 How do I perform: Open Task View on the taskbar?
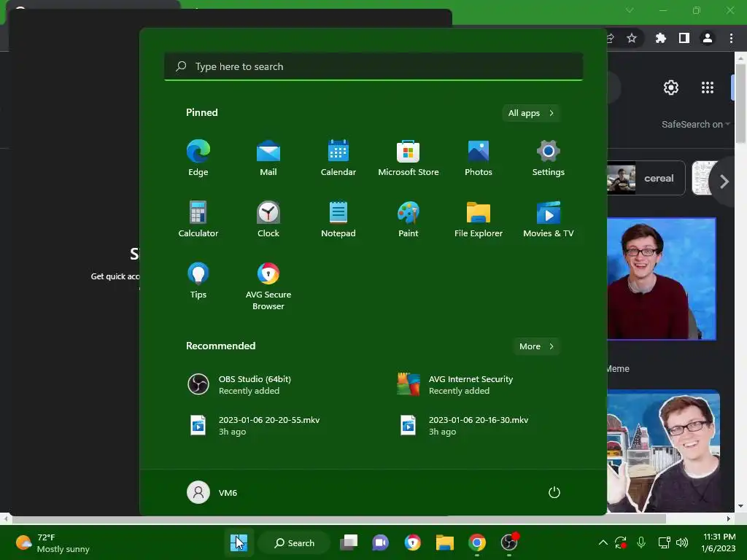click(349, 542)
